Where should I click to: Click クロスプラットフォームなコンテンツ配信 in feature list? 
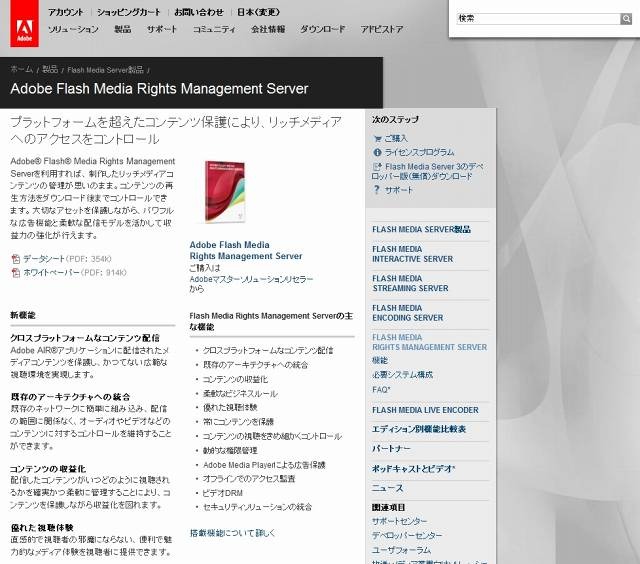point(268,350)
